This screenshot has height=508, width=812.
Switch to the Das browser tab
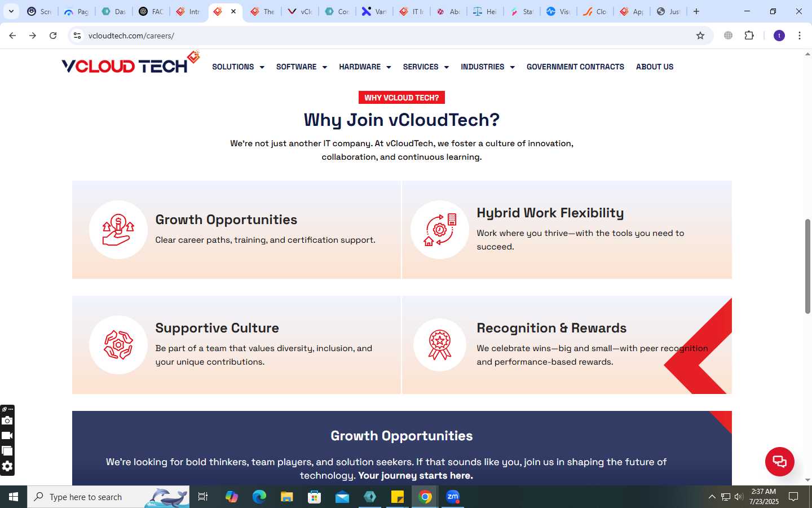pos(114,11)
